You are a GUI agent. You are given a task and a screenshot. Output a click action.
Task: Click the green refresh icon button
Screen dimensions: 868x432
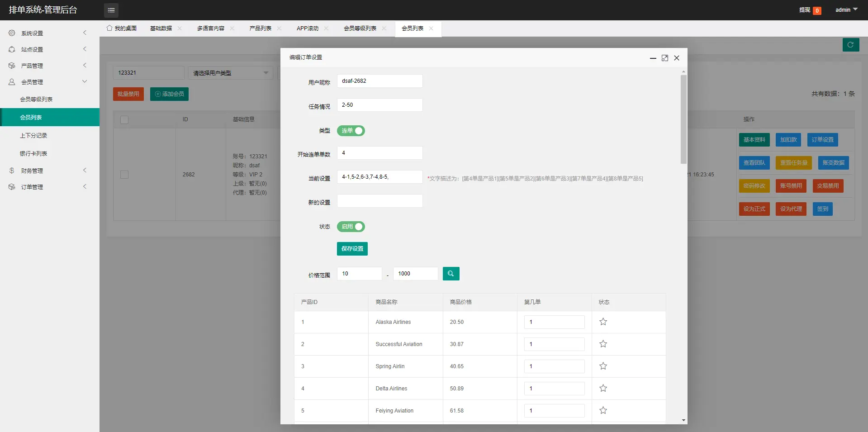(850, 45)
